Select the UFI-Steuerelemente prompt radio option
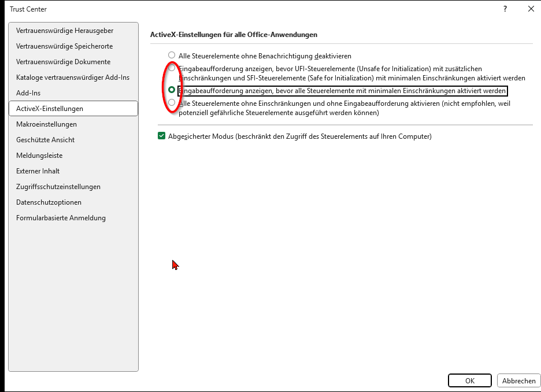The width and height of the screenshot is (541, 392). click(172, 68)
